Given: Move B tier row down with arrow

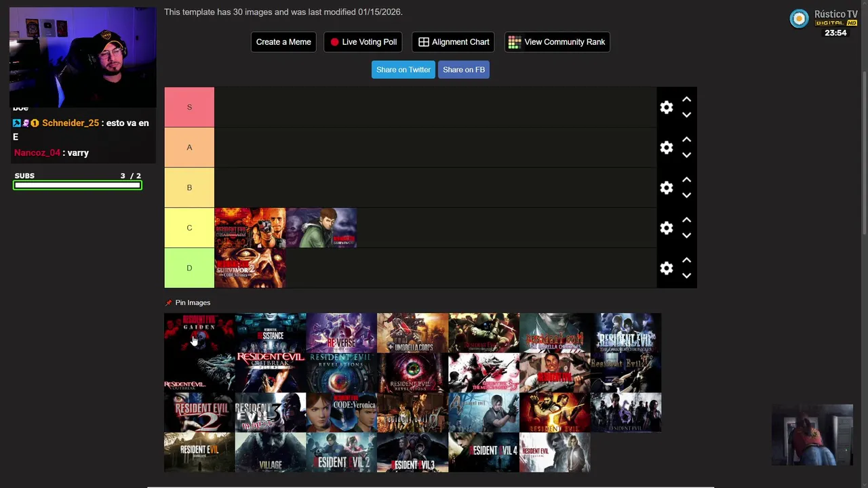Looking at the screenshot, I should pyautogui.click(x=686, y=195).
